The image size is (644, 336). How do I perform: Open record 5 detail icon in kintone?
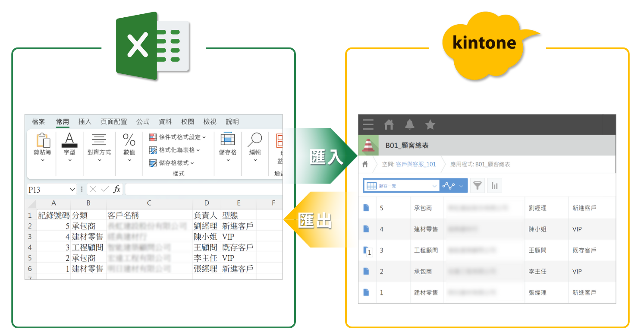coord(366,208)
